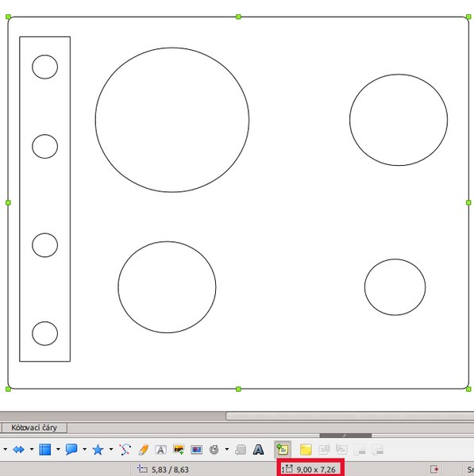Select the Rotate tool
The image size is (474, 476).
tap(214, 449)
